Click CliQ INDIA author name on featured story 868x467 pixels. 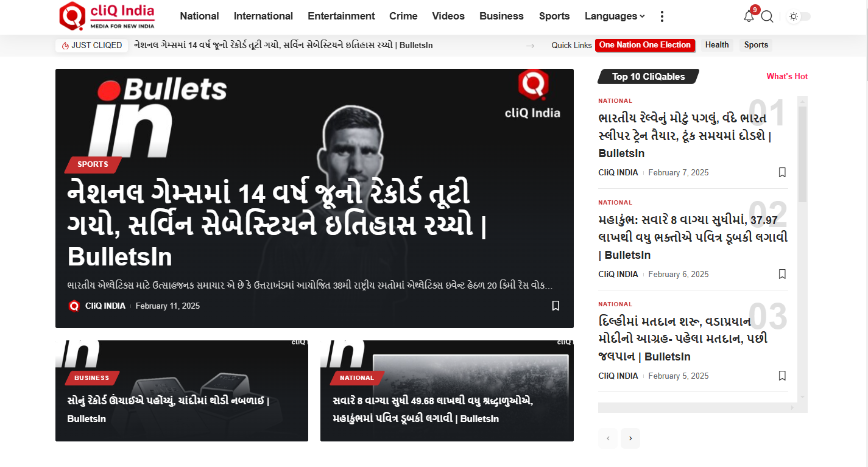tap(105, 306)
